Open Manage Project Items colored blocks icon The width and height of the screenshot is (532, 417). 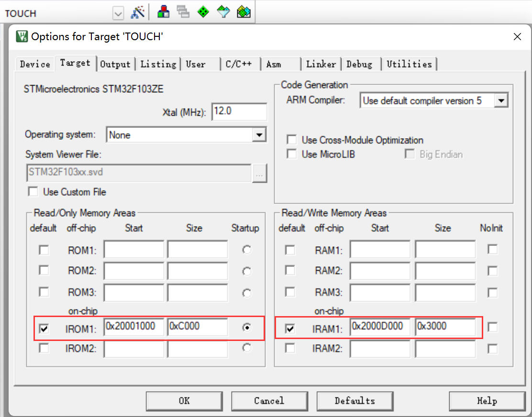[x=164, y=12]
